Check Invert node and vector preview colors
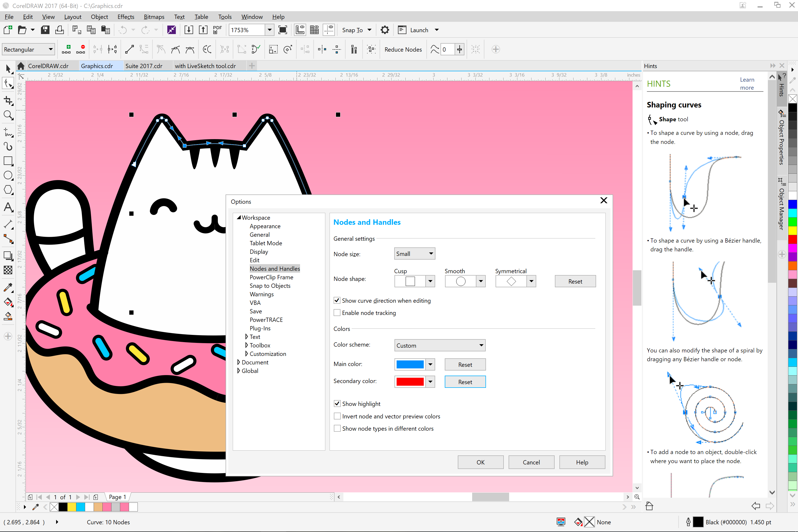Image resolution: width=798 pixels, height=532 pixels. pyautogui.click(x=337, y=416)
